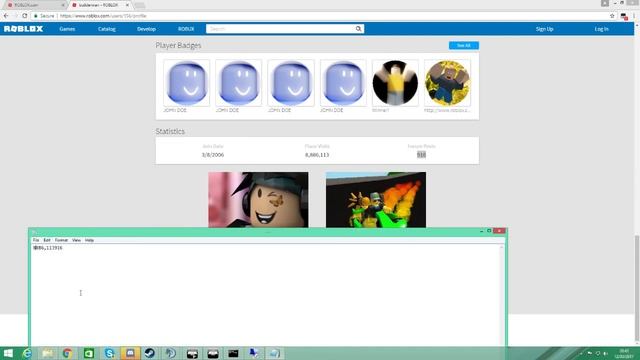This screenshot has height=360, width=640.
Task: Click See All for Player Badges
Action: click(x=464, y=45)
